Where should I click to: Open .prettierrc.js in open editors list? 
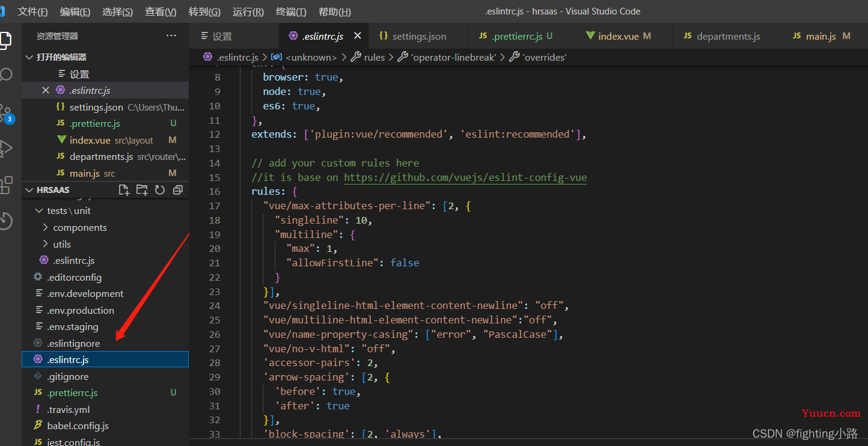tap(105, 123)
